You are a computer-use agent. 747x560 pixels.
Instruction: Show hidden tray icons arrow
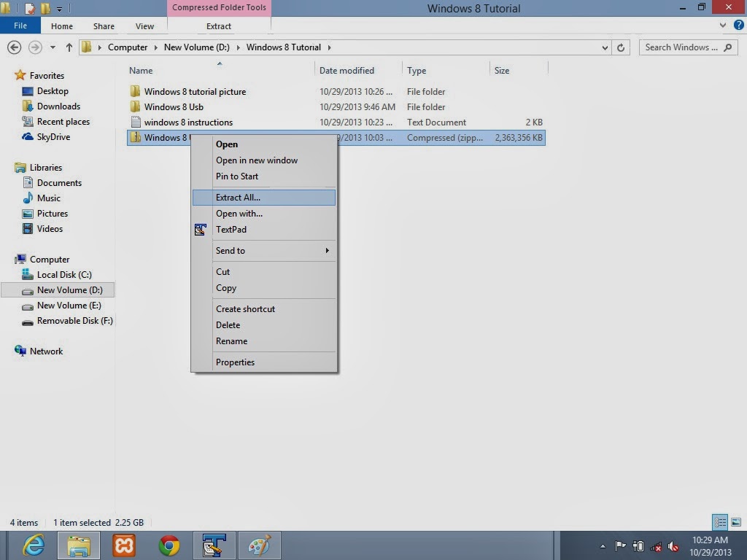(x=603, y=546)
